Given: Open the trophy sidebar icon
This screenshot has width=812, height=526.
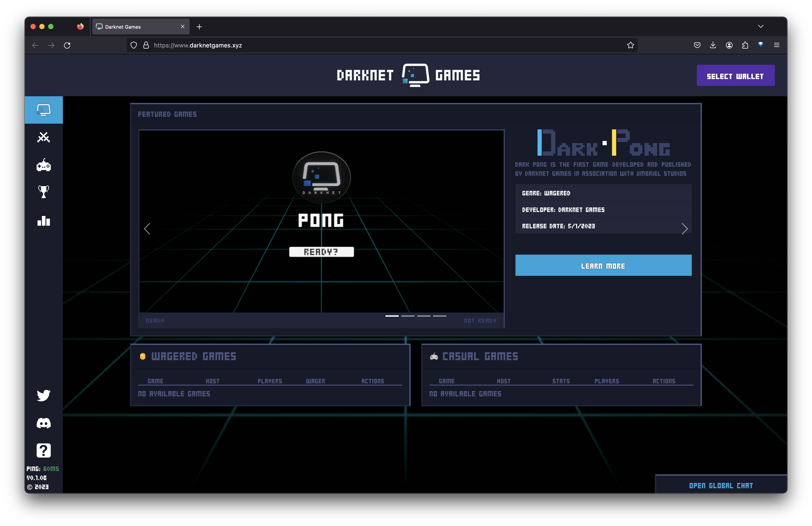Looking at the screenshot, I should point(44,192).
